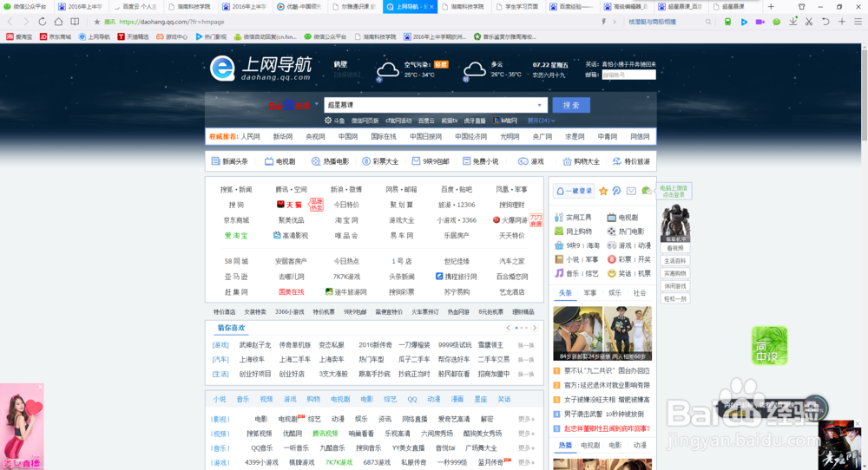Open the green 爱淘宝 site link
Viewport: 868px width, 470px height.
236,236
